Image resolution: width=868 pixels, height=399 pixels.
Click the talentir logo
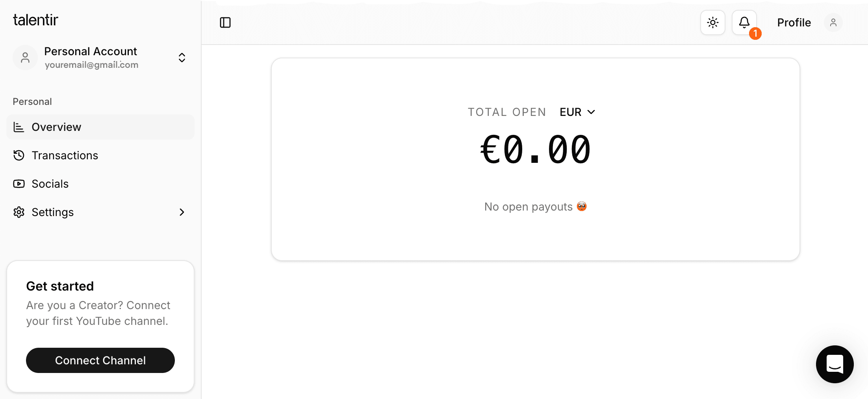pos(35,20)
